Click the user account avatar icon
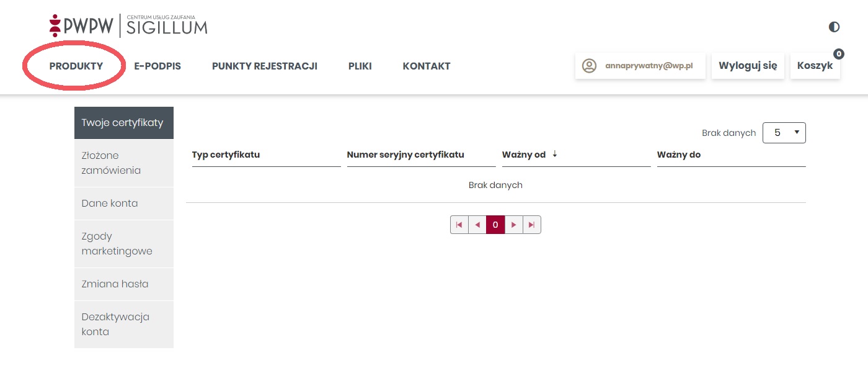Viewport: 868px width, 373px height. [589, 66]
